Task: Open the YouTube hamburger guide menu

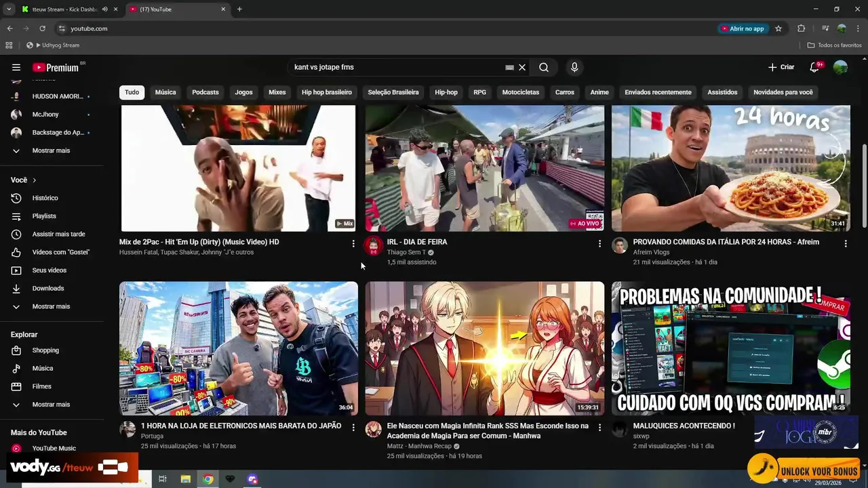Action: [x=16, y=67]
